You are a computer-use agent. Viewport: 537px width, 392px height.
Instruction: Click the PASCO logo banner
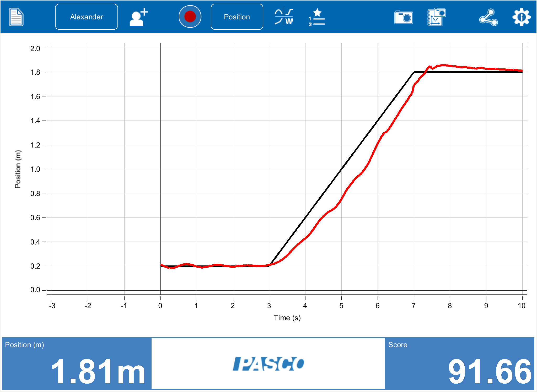point(268,363)
